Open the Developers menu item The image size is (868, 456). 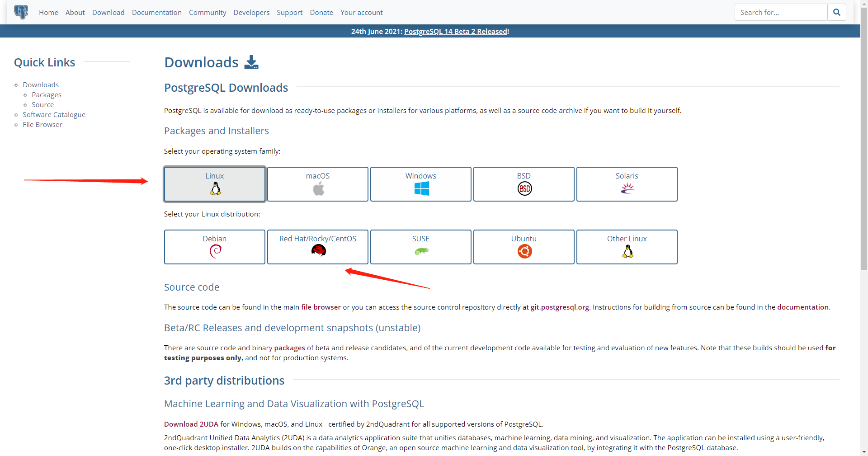251,13
